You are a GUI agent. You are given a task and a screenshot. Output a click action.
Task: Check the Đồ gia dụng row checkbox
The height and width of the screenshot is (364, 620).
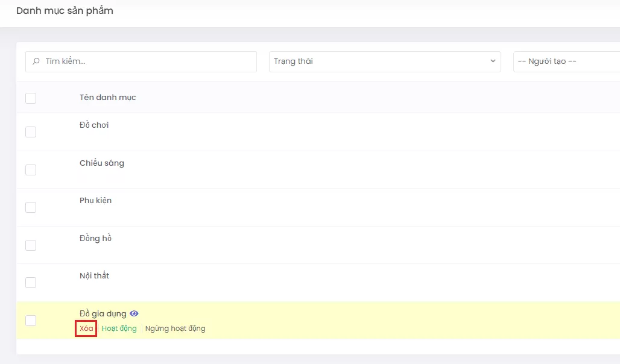point(31,321)
